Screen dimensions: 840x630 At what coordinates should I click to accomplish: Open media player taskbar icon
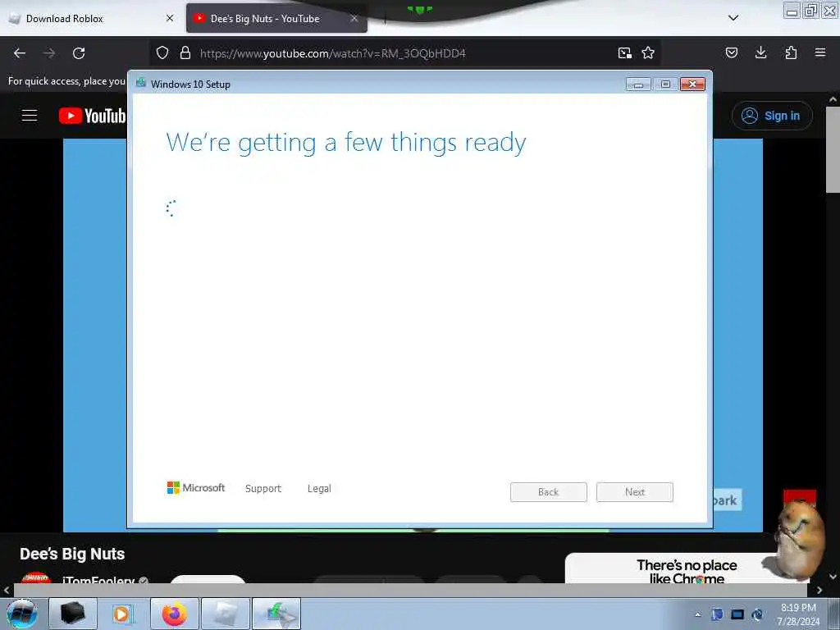tap(123, 614)
